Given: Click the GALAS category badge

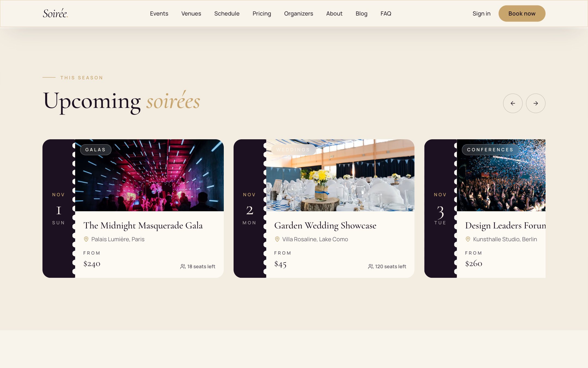Looking at the screenshot, I should [x=96, y=150].
